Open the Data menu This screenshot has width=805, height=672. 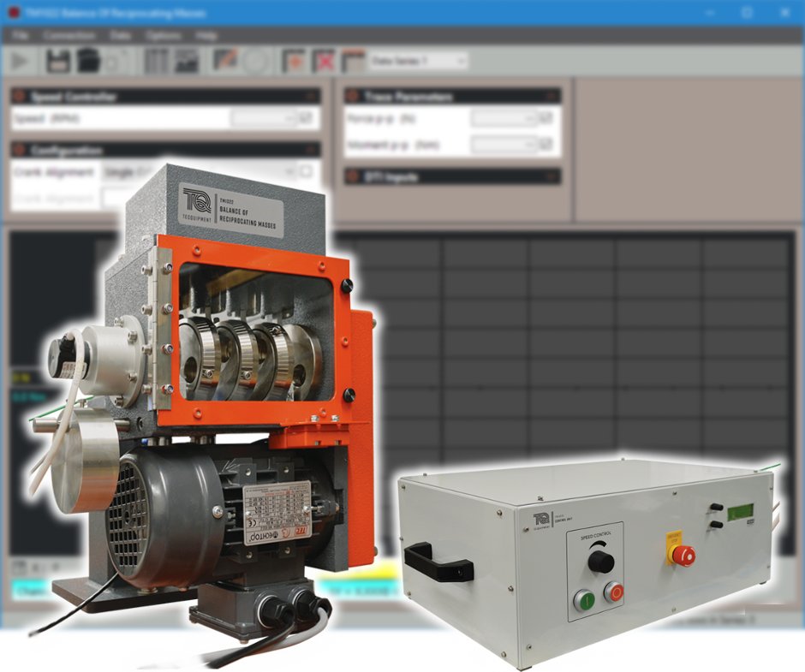(120, 35)
